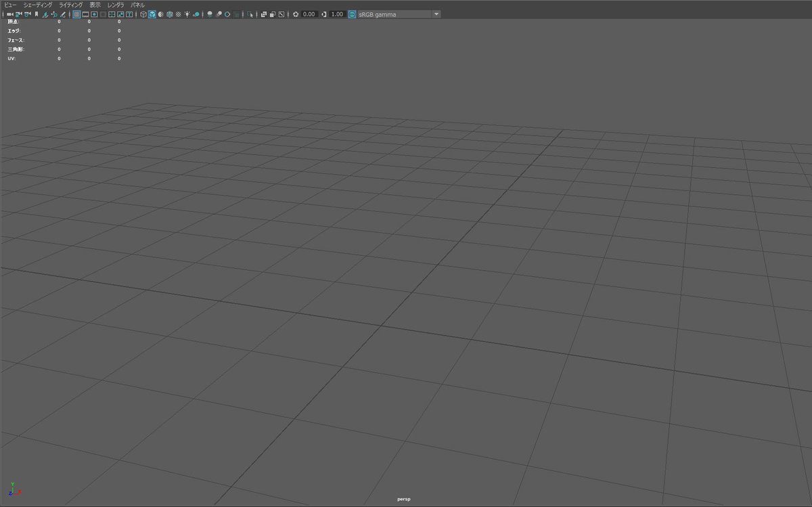
Task: Toggle Screen Space Ambient Occlusion icon
Action: 210,14
